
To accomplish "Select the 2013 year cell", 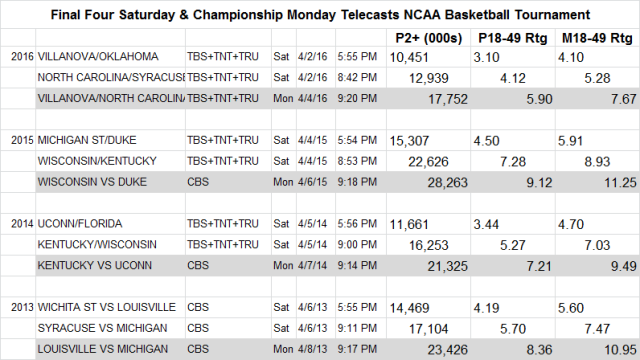I will 18,307.
